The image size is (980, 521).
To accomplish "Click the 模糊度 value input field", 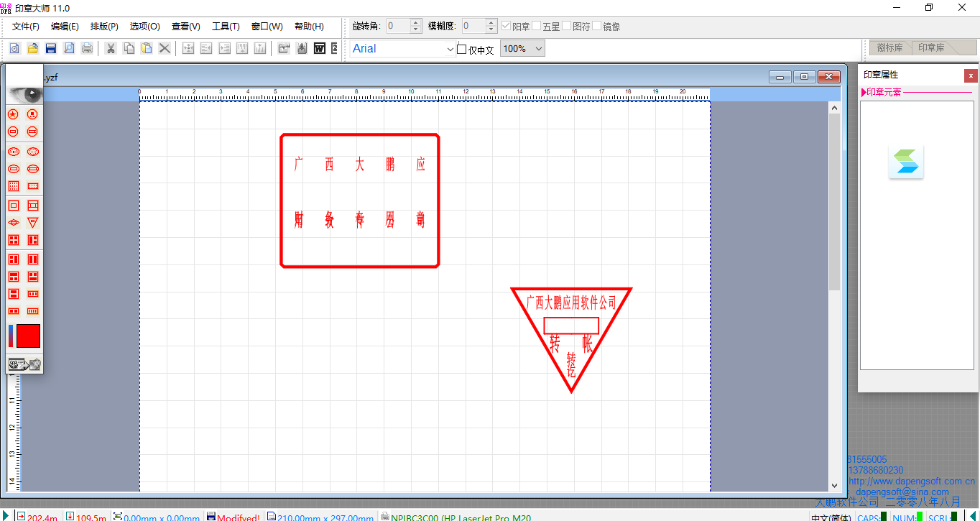I will click(x=474, y=26).
